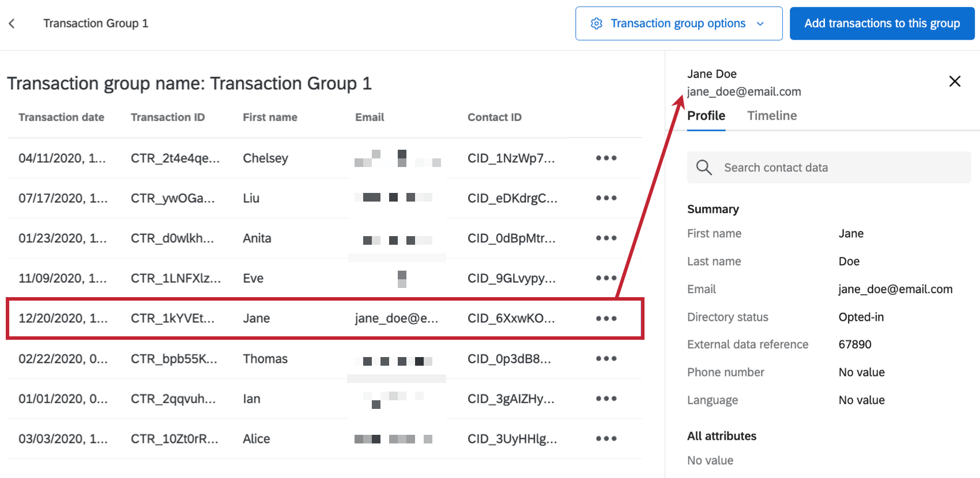
Task: Select Jane's email cell in the table
Action: (x=396, y=318)
